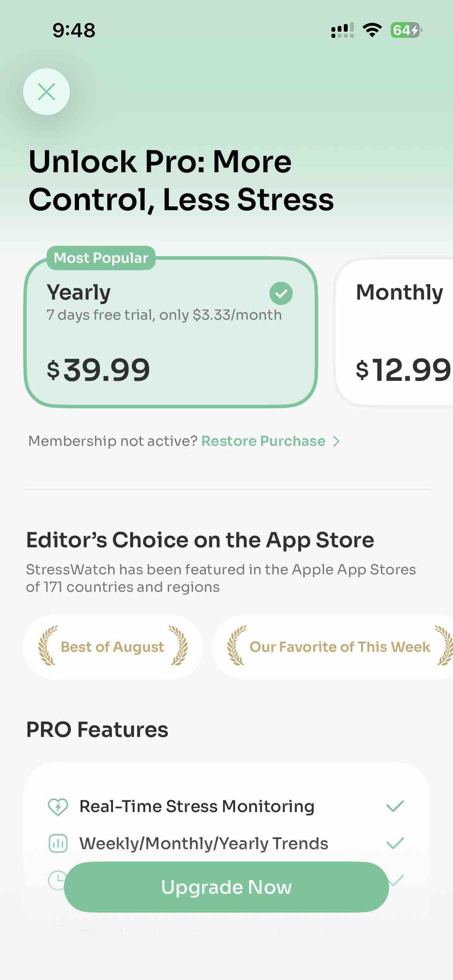Close the Pro upgrade screen
The width and height of the screenshot is (453, 980).
(46, 92)
